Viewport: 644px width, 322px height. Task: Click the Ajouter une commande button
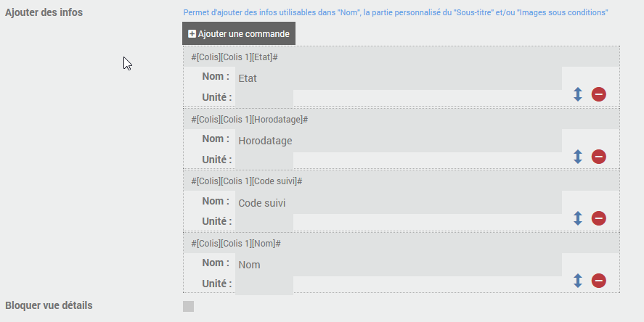pos(239,33)
